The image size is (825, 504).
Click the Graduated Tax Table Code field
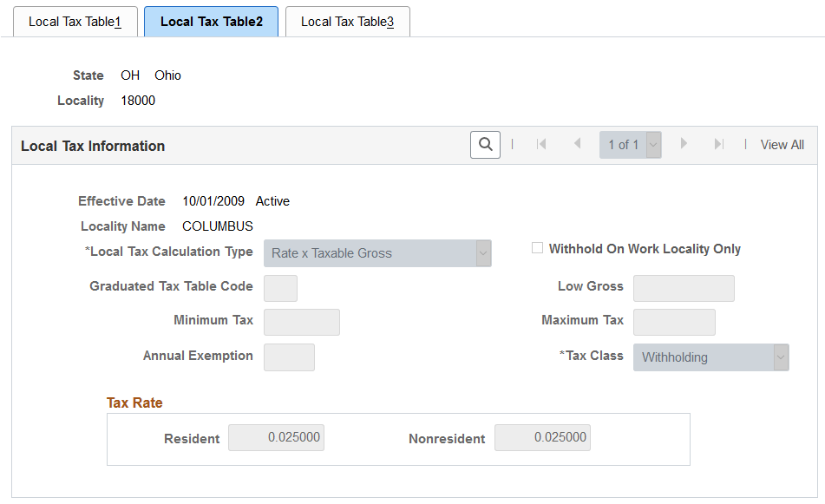tap(280, 288)
